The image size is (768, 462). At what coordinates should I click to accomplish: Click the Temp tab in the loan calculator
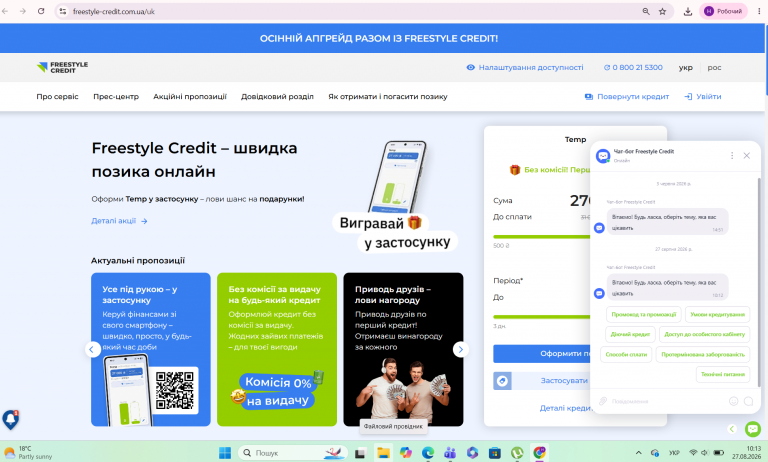coord(575,139)
